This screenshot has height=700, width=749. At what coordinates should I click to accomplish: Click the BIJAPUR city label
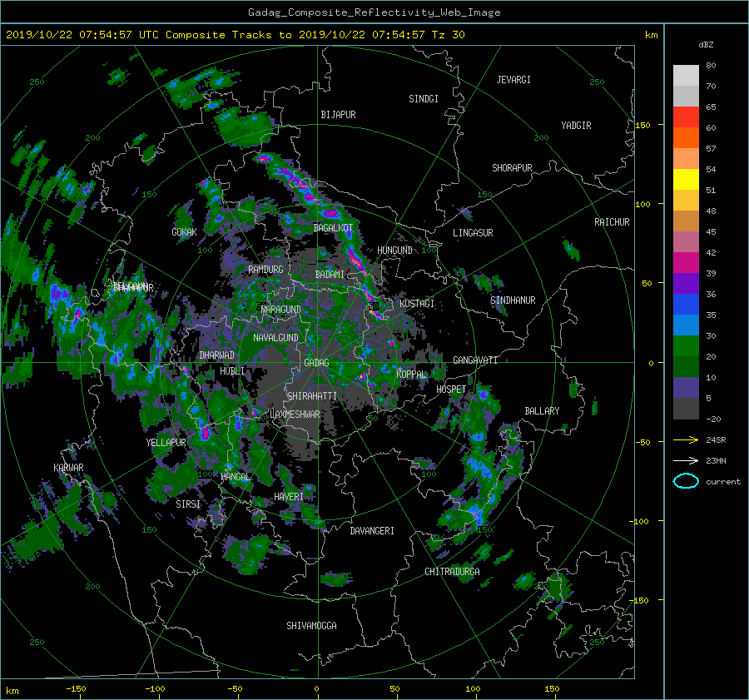click(x=338, y=115)
